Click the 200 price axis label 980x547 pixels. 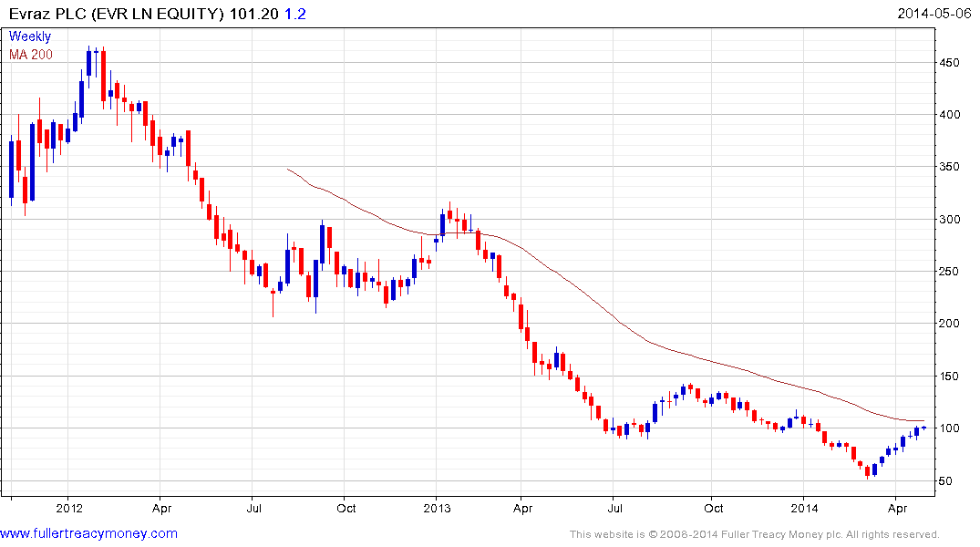click(x=950, y=324)
